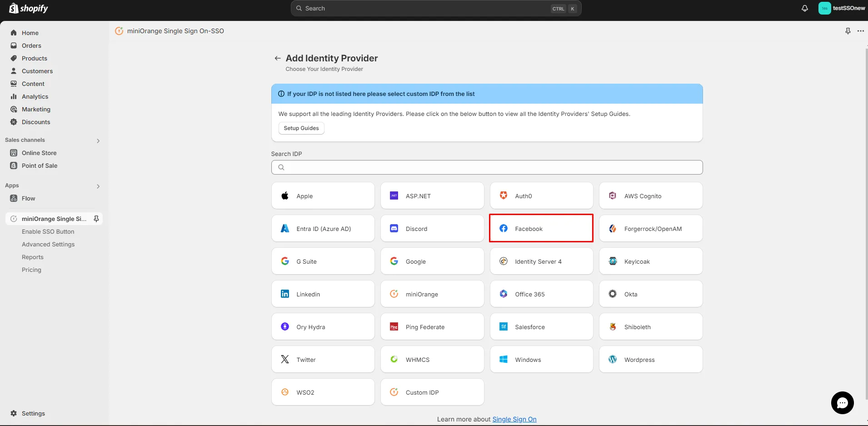Screen dimensions: 868x426
Task: Open the notifications bell
Action: click(805, 8)
